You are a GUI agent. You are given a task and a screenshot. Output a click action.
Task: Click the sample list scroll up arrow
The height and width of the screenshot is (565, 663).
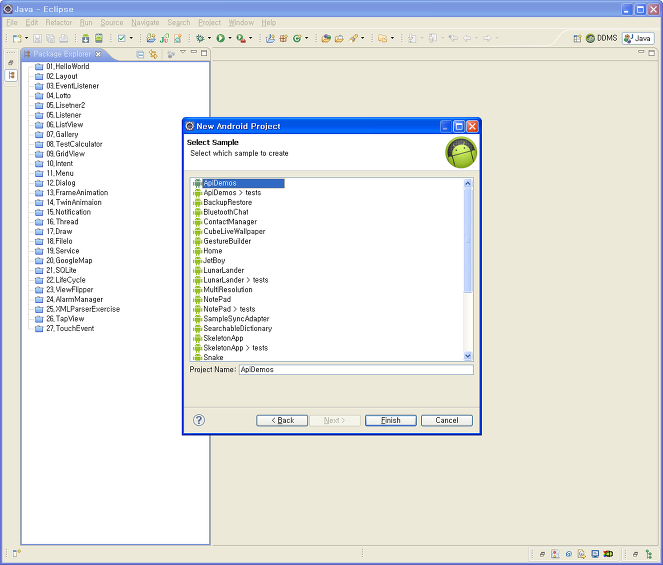click(468, 183)
